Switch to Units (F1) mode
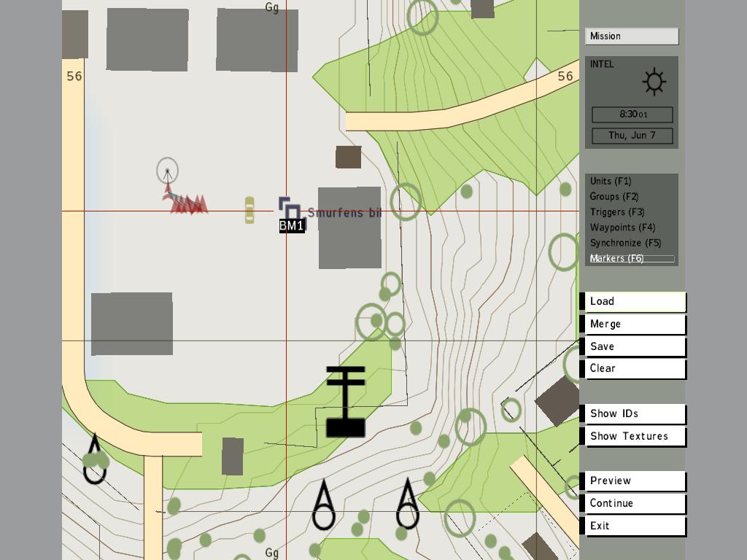 click(x=611, y=181)
